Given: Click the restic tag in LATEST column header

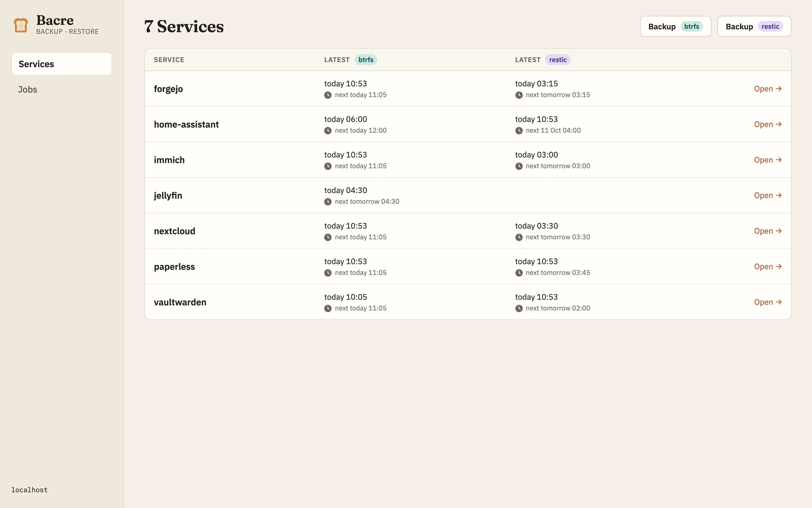Looking at the screenshot, I should click(x=558, y=60).
